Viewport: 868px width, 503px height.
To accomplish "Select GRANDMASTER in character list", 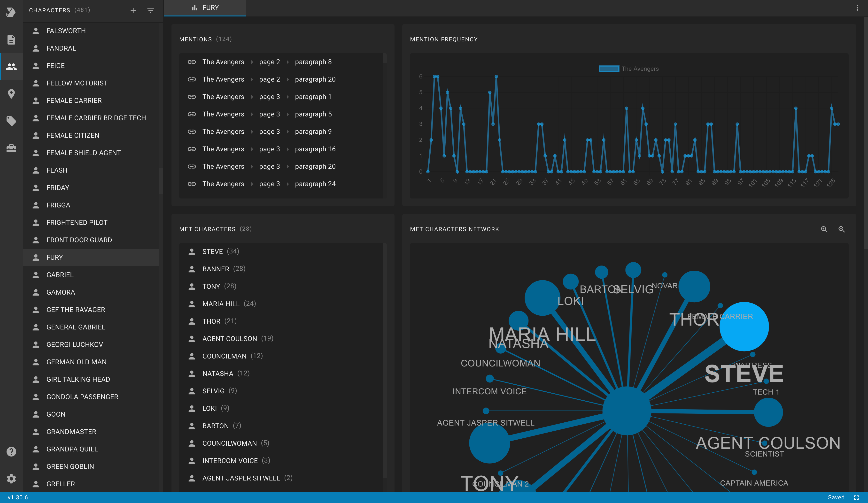I will (91, 432).
